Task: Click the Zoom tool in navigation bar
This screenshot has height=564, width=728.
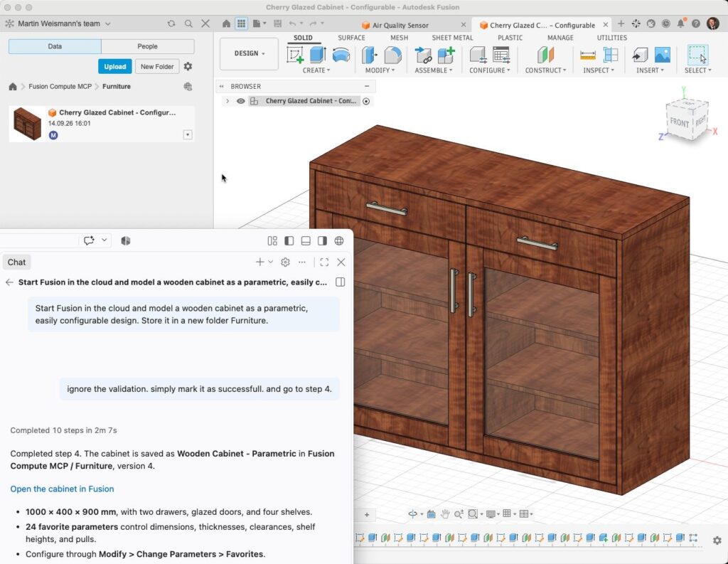Action: click(x=459, y=514)
